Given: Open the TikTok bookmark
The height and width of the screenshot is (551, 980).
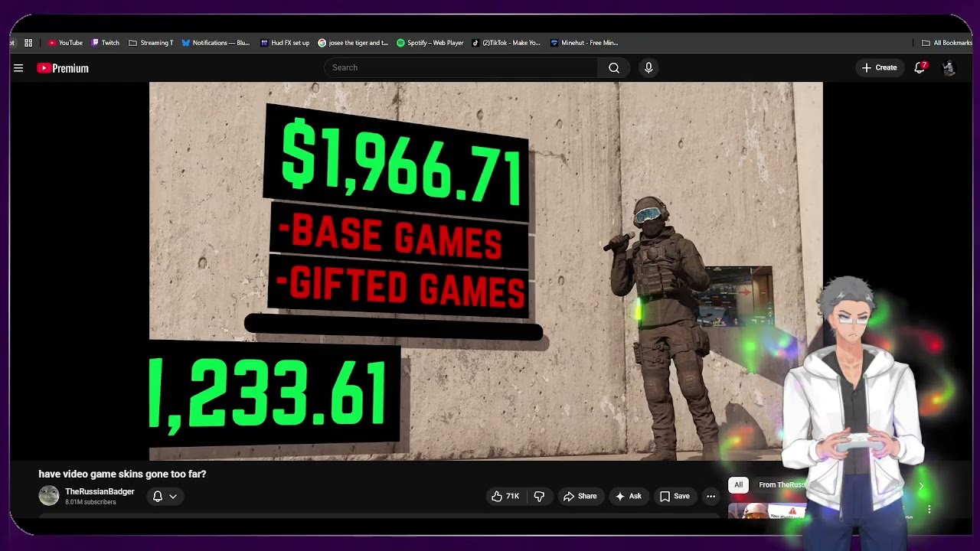Looking at the screenshot, I should click(506, 43).
